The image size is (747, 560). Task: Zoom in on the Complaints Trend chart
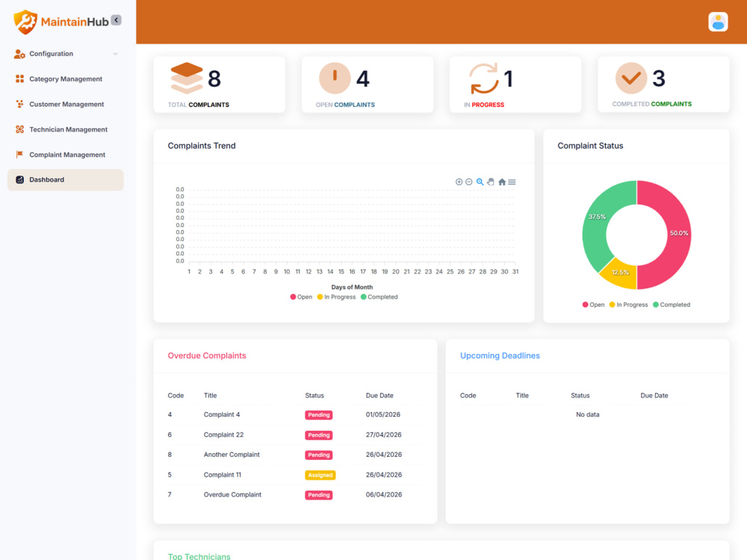[x=459, y=182]
